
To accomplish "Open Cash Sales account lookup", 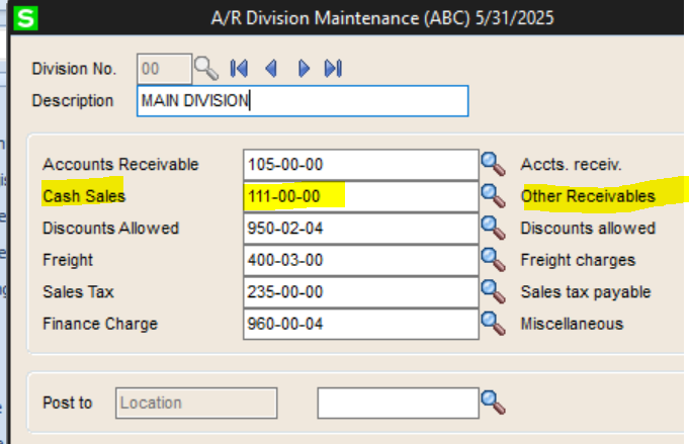I will click(493, 196).
